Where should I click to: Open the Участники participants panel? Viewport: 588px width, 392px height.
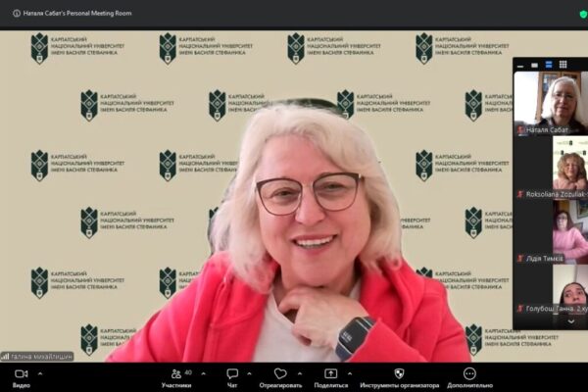click(176, 373)
